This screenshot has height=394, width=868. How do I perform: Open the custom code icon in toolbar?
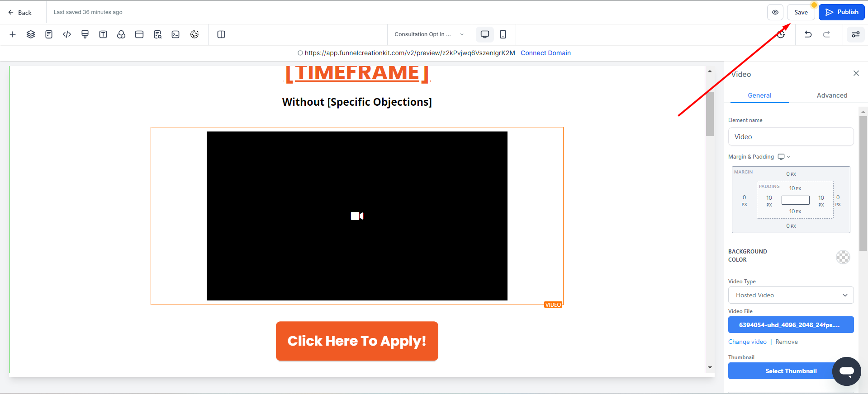click(67, 34)
